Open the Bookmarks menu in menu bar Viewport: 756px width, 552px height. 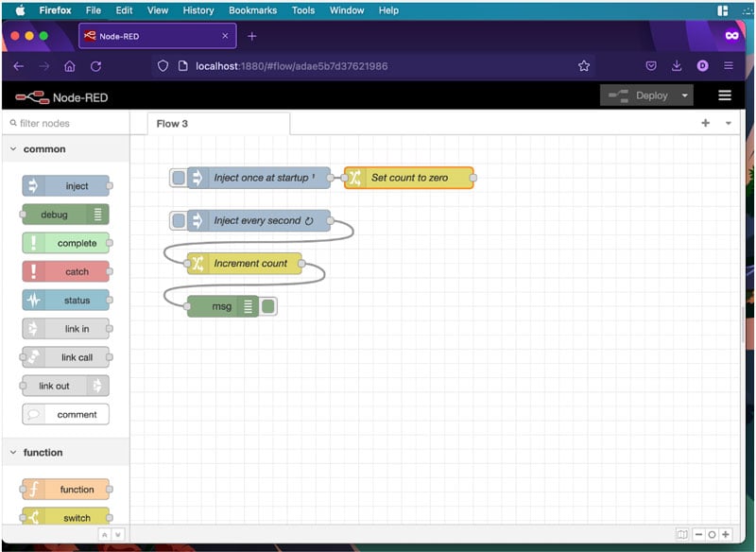click(x=252, y=10)
